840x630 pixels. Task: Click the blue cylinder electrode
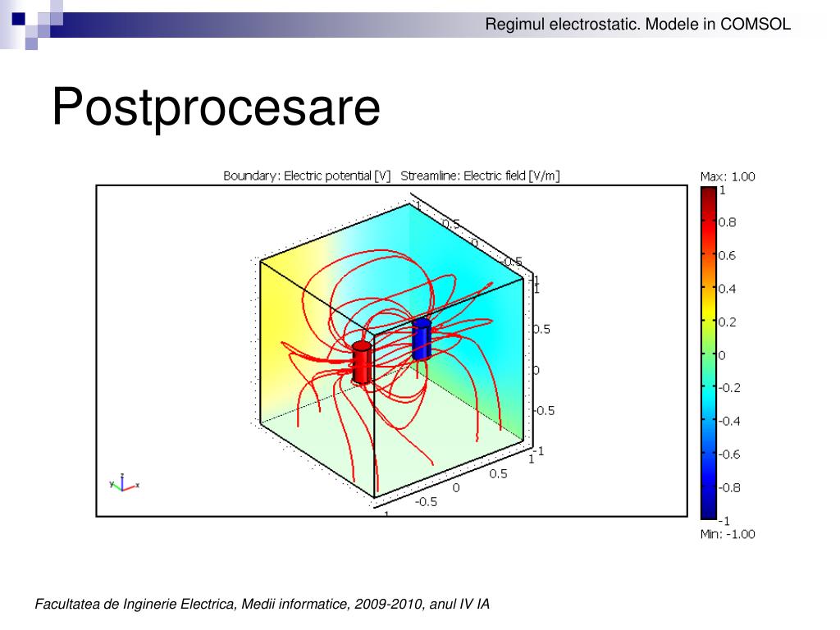point(422,339)
